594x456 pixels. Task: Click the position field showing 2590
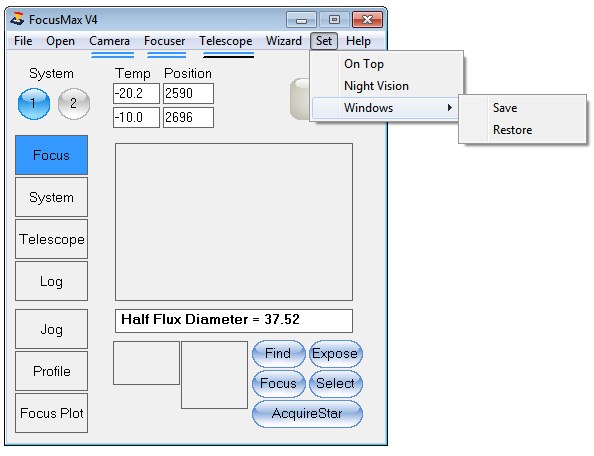188,94
